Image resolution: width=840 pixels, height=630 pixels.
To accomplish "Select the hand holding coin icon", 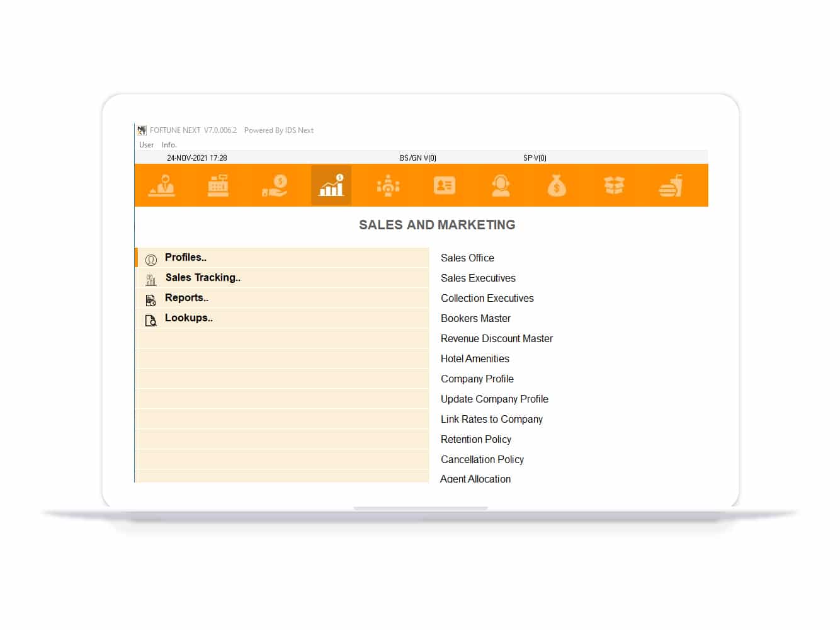I will click(x=275, y=186).
